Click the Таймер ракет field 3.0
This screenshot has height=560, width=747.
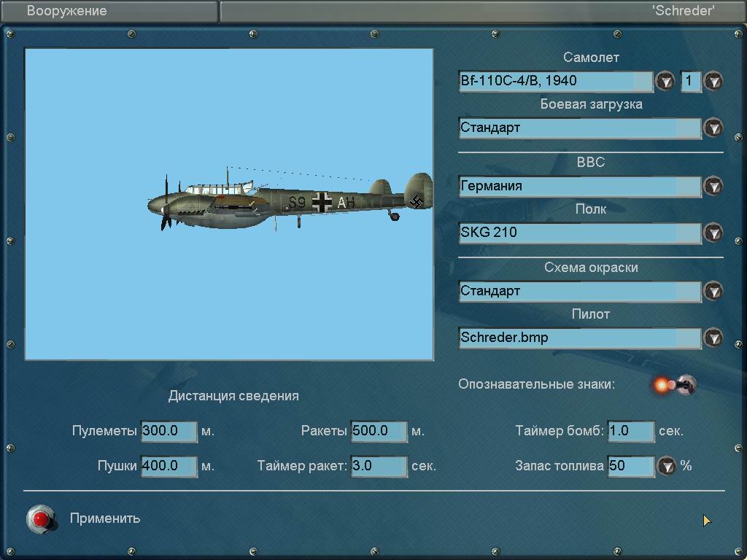tap(379, 466)
